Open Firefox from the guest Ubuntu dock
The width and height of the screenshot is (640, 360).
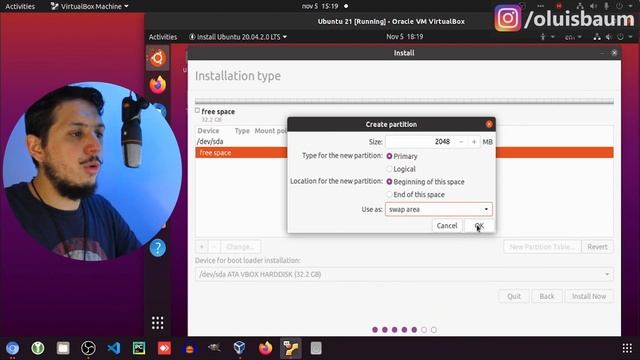[158, 85]
